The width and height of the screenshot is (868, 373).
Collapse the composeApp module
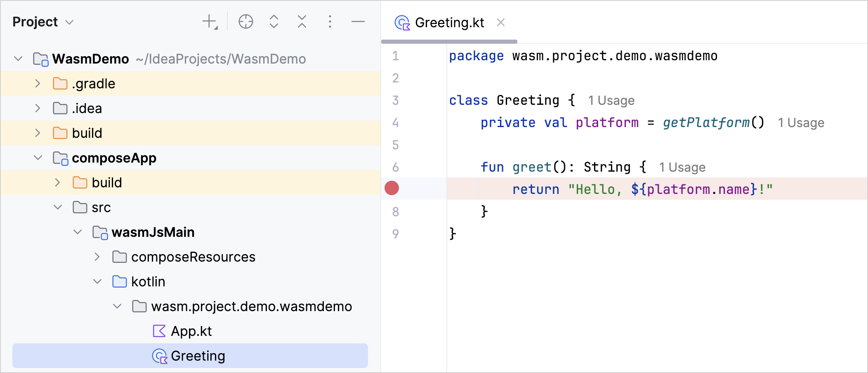tap(38, 158)
